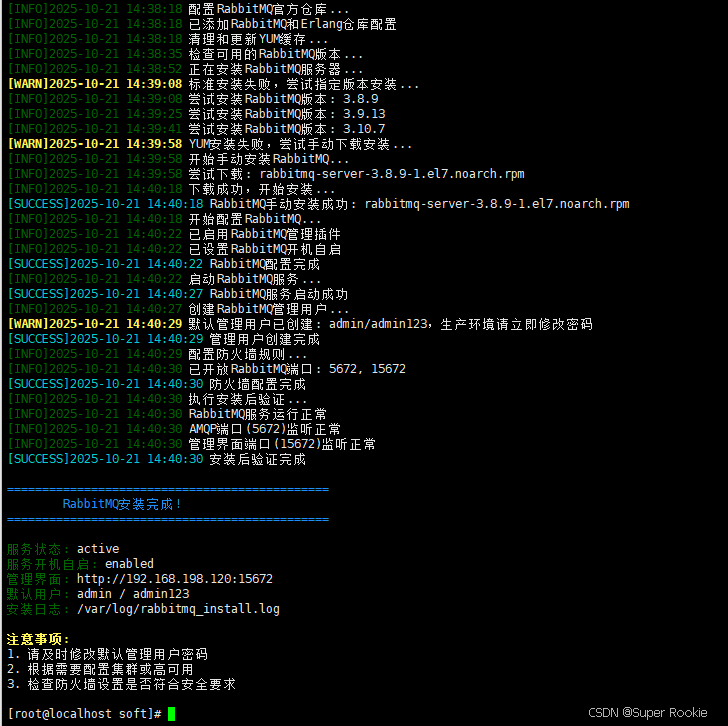Click the '服务开机自启:' label
Viewport: 728px width, 726px height.
point(52,564)
